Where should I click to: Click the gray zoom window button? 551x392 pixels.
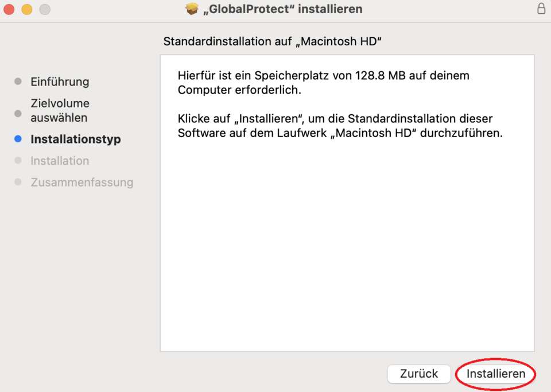[44, 9]
